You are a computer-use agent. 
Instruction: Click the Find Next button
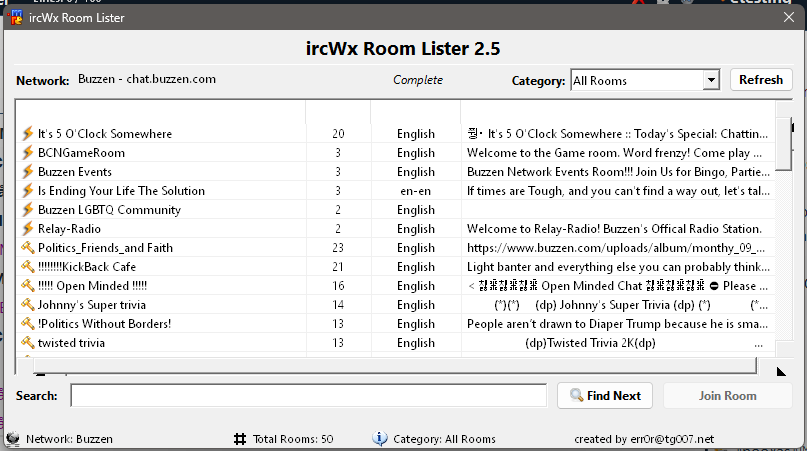(605, 395)
